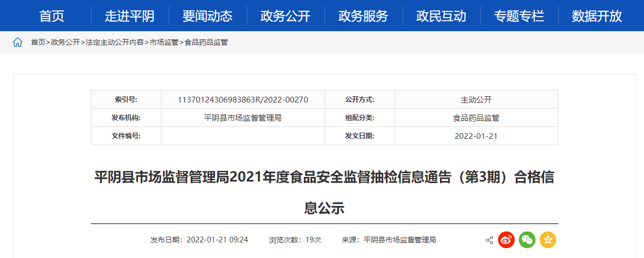Select 要闻动态 from the navigation bar
The width and height of the screenshot is (644, 258).
click(x=207, y=16)
